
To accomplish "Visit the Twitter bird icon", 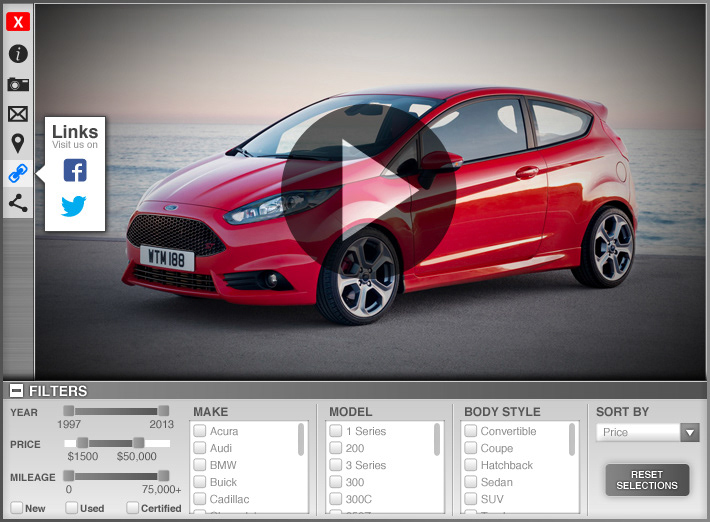I will (73, 206).
